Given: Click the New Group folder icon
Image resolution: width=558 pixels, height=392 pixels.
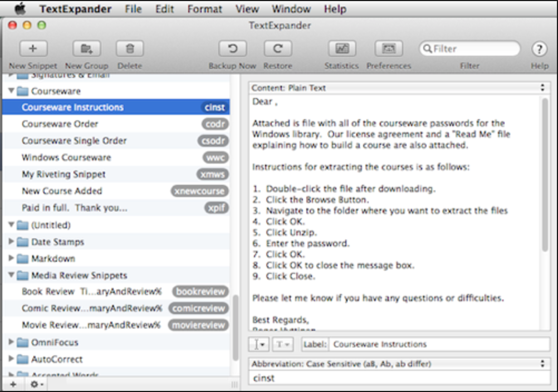Looking at the screenshot, I should [x=86, y=49].
